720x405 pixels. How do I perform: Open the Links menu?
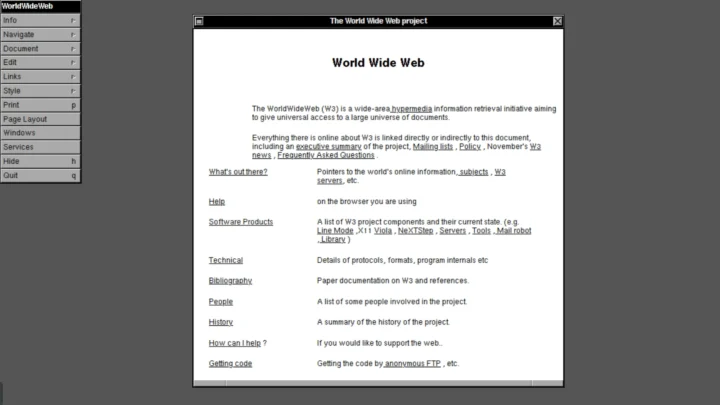[x=40, y=77]
